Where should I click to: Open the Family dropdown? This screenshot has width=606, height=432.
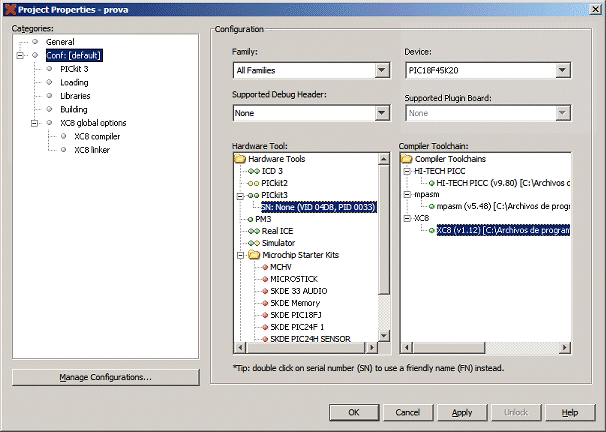point(381,70)
